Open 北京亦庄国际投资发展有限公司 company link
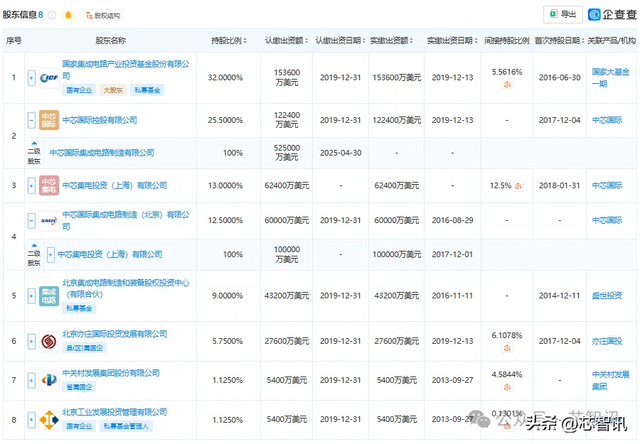Image resolution: width=640 pixels, height=444 pixels. (x=115, y=334)
